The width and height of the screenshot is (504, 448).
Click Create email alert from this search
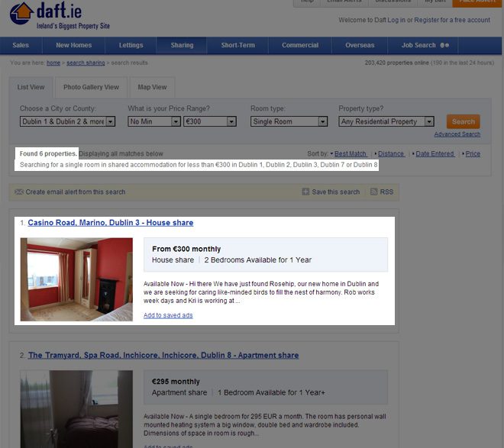[76, 192]
